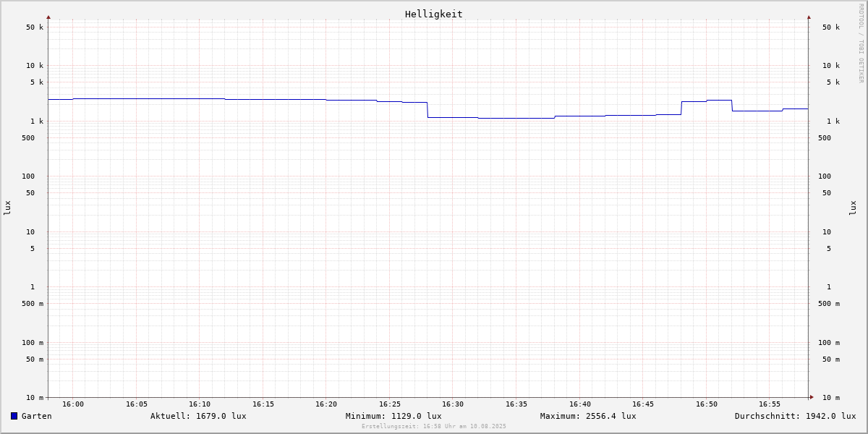Click the 50 m tick on right axis

831,359
